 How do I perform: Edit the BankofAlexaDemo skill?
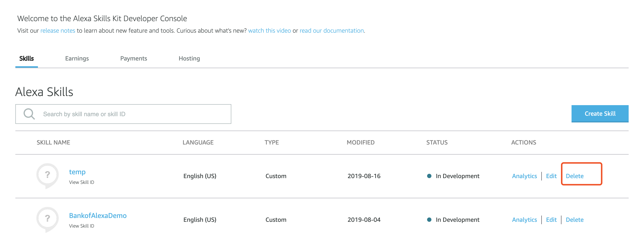point(551,220)
